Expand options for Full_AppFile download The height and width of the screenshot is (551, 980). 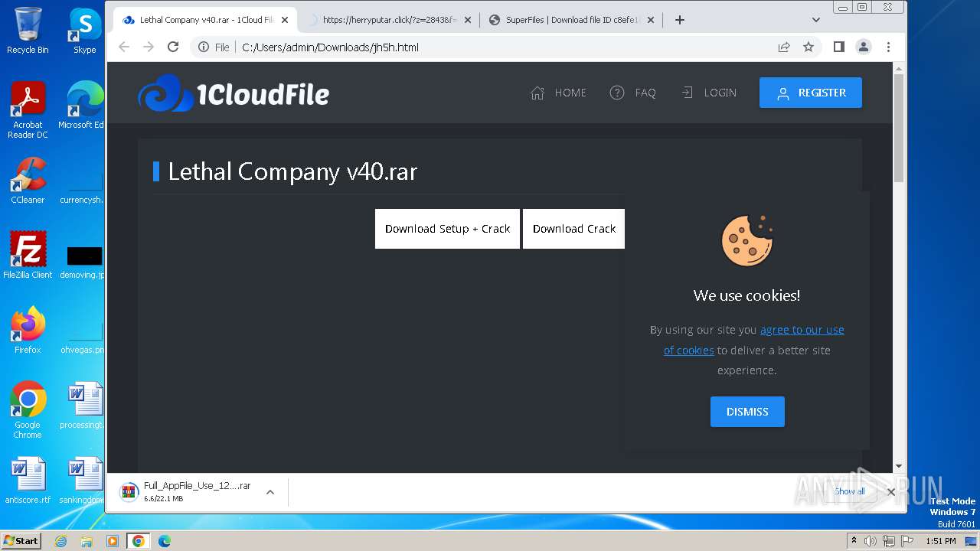click(x=270, y=492)
